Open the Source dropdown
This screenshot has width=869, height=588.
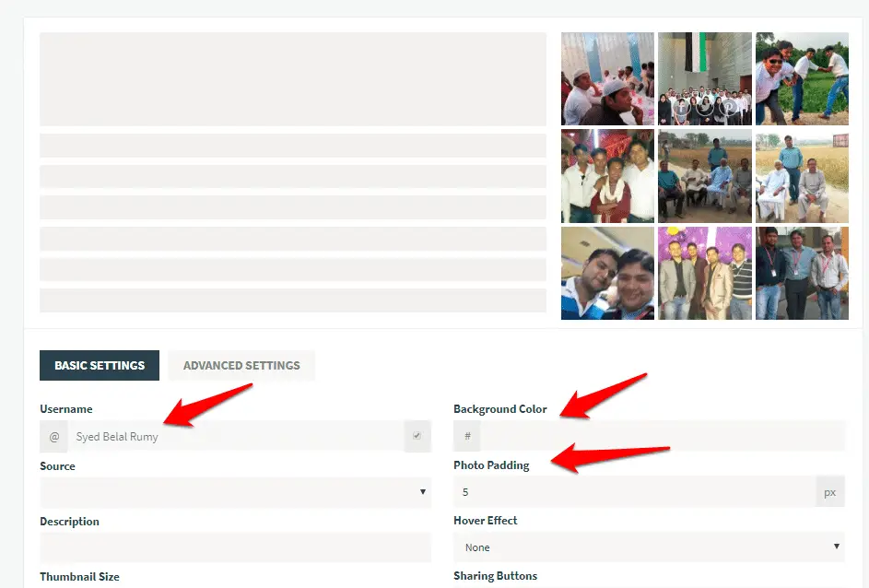[x=236, y=492]
